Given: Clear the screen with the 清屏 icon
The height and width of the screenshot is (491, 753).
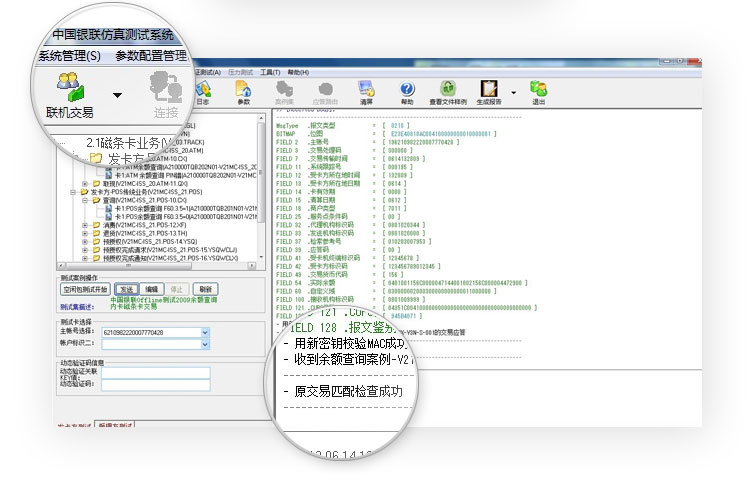Looking at the screenshot, I should [x=366, y=93].
